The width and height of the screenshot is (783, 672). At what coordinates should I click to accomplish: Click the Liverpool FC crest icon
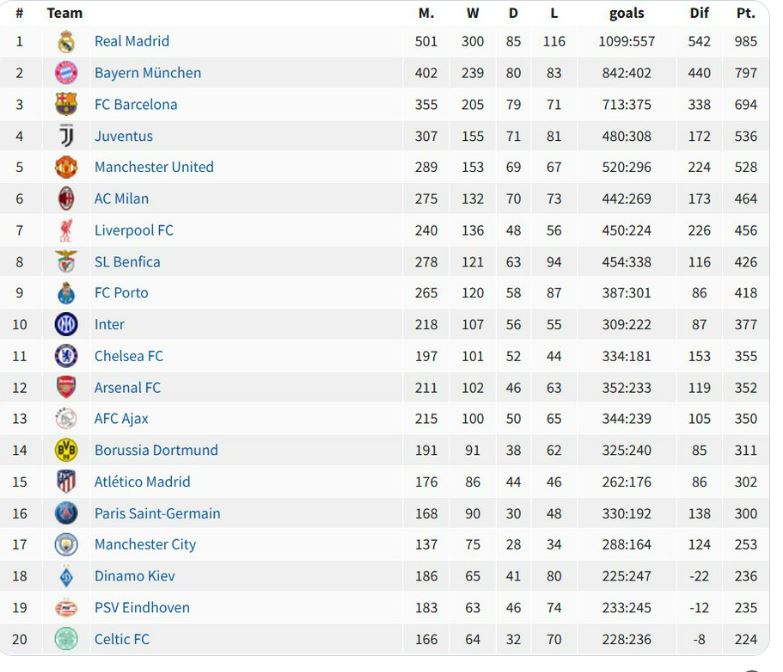(x=66, y=230)
